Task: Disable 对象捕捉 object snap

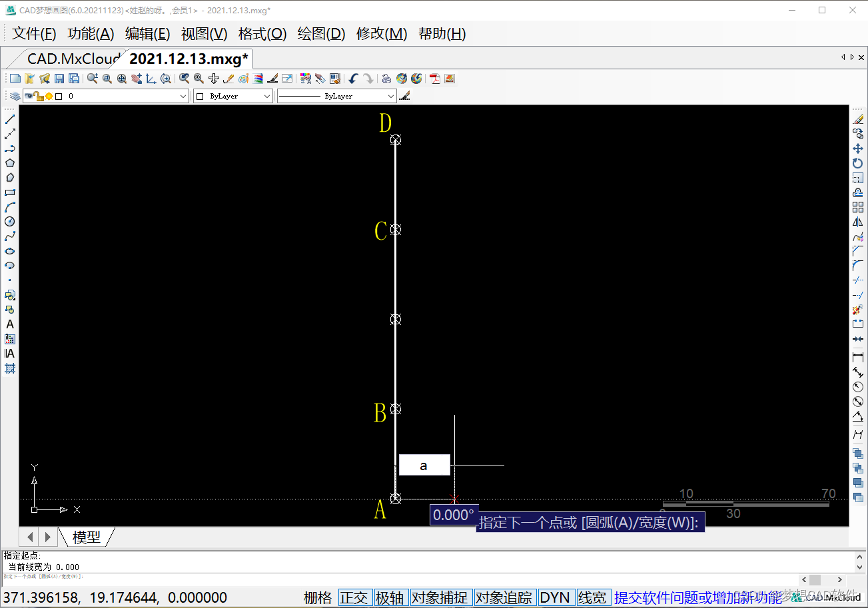Action: [x=440, y=597]
